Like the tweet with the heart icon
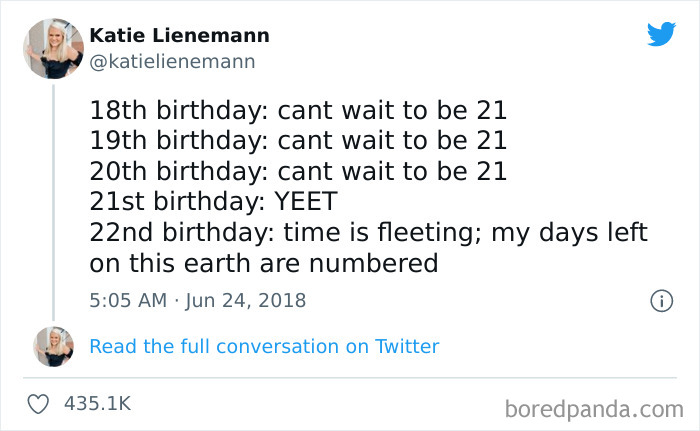 click(40, 404)
